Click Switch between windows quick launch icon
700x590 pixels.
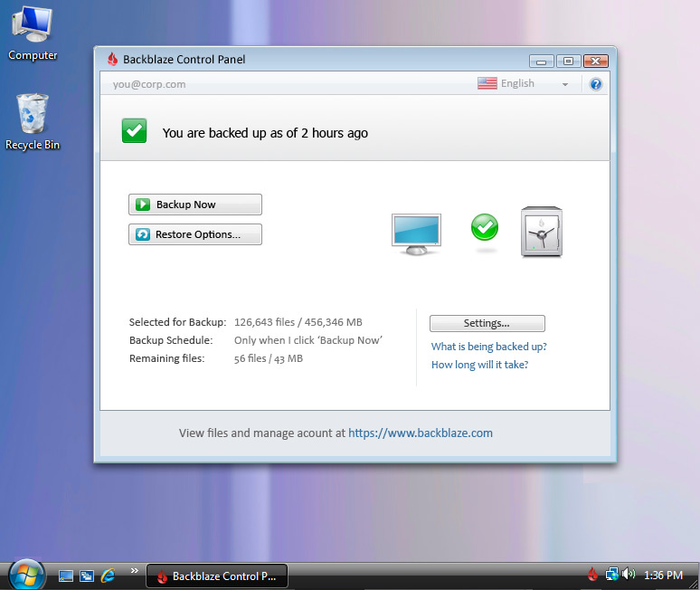[87, 576]
